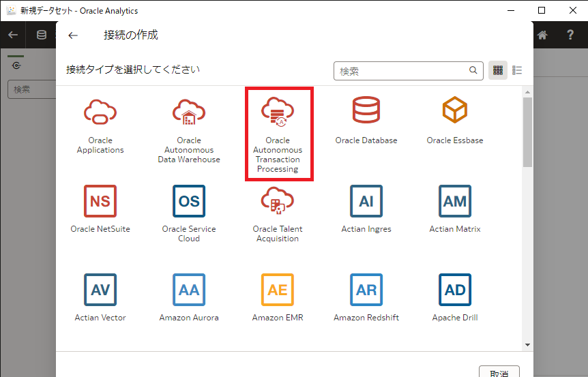Select the Apache Drill connection
Viewport: 588px width, 377px height.
455,290
